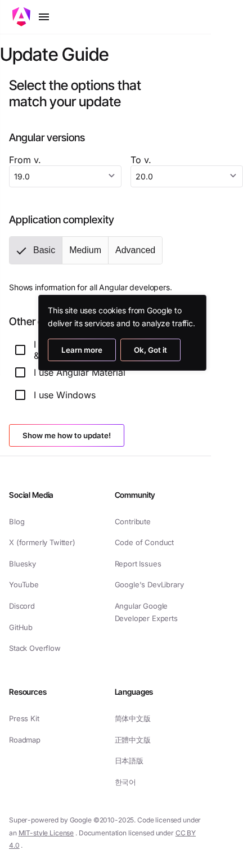Click the Basic checkmark icon
The width and height of the screenshot is (243, 868).
(x=21, y=251)
